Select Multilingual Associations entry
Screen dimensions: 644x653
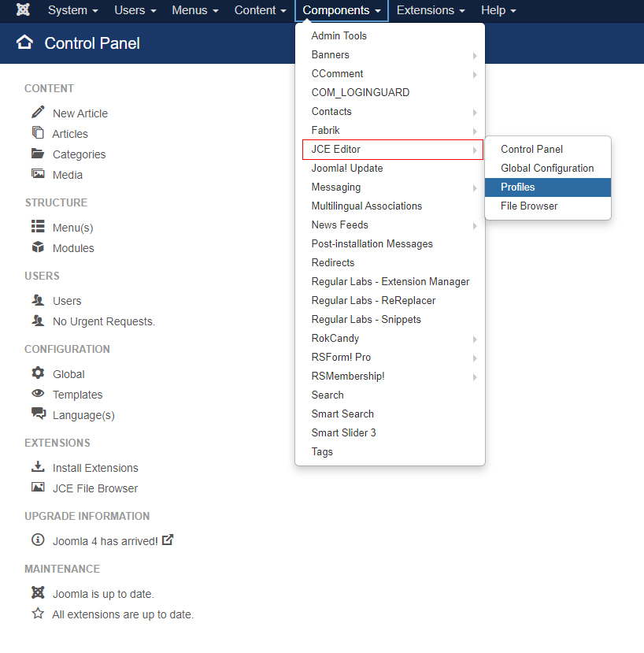pyautogui.click(x=390, y=206)
